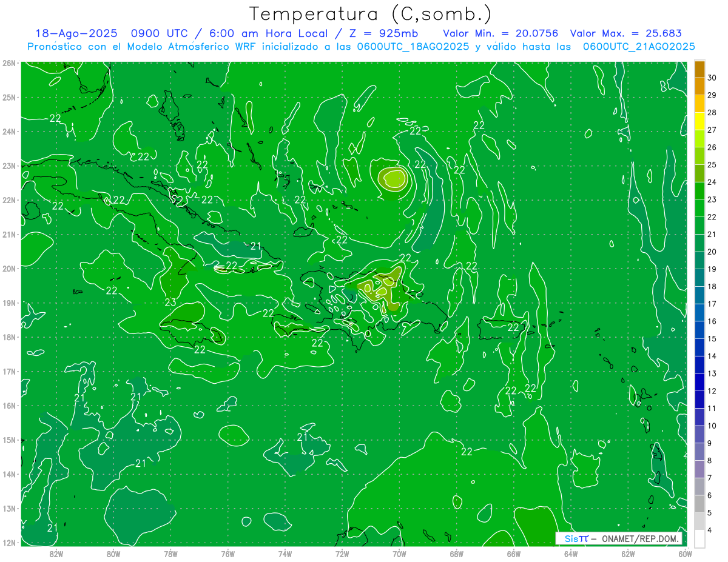Click the legend value "8"
The image size is (728, 562).
click(710, 461)
